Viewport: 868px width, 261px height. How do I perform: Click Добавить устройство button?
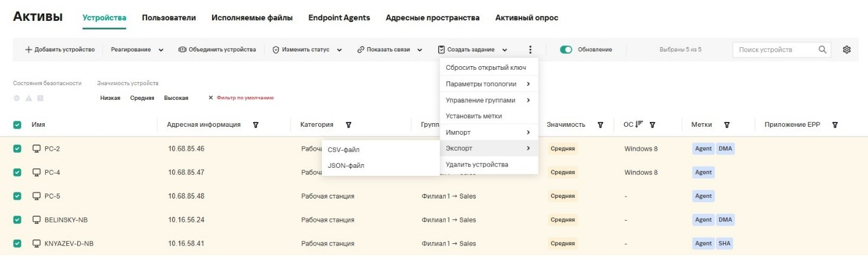[x=60, y=50]
